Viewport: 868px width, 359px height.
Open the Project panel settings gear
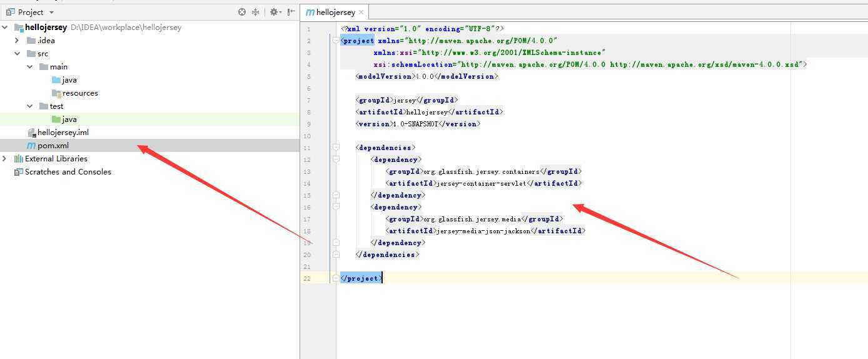tap(273, 12)
